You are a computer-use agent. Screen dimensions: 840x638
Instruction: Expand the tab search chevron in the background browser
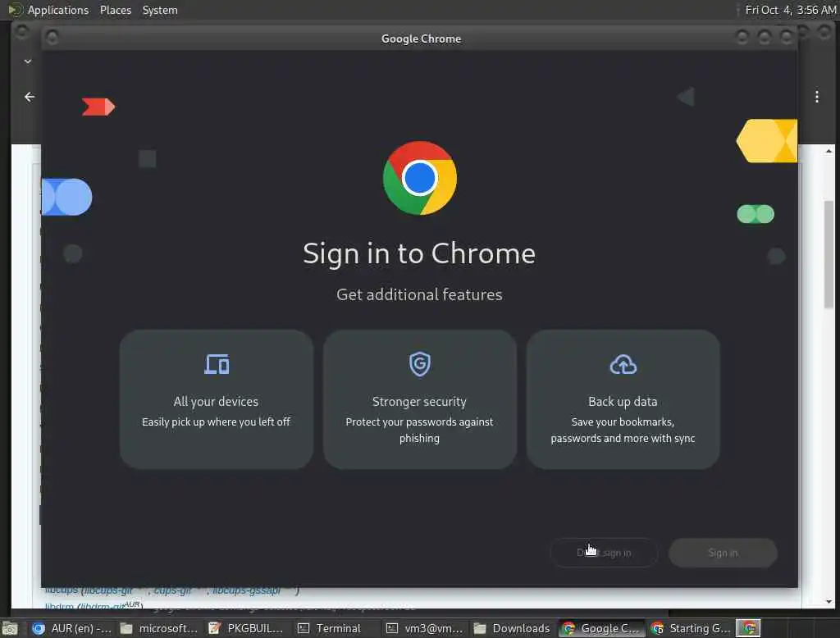point(28,62)
